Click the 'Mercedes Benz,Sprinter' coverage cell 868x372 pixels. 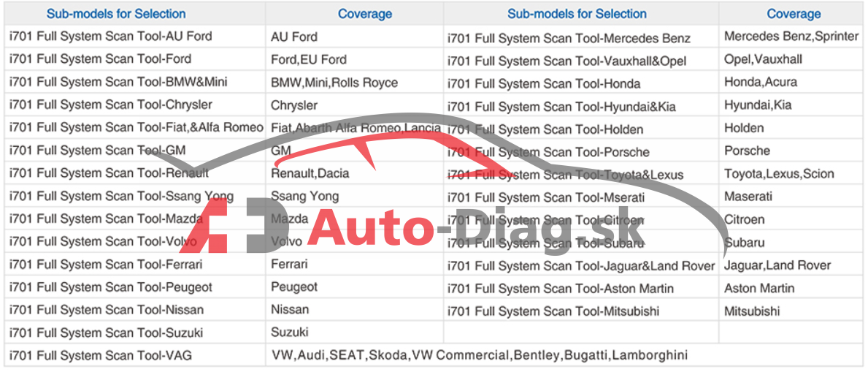click(x=791, y=36)
